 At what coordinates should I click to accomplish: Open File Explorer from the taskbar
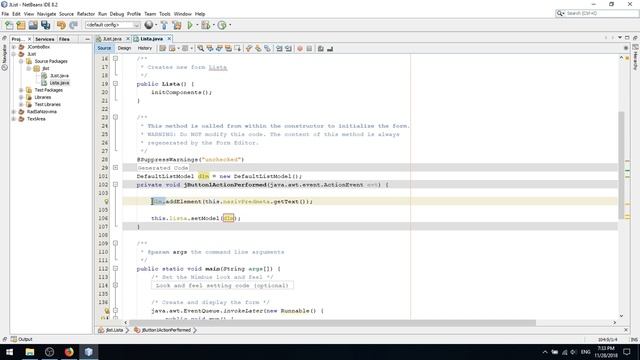click(30, 352)
